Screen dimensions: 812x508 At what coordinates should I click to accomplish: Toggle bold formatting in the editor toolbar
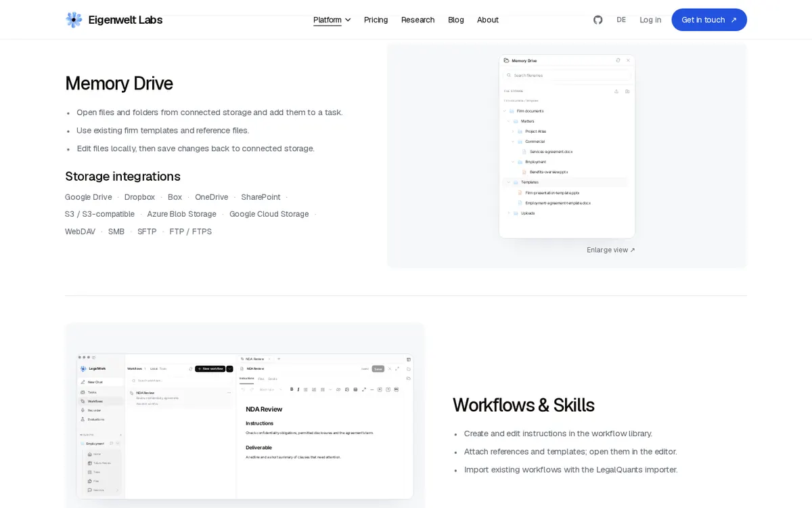point(292,389)
